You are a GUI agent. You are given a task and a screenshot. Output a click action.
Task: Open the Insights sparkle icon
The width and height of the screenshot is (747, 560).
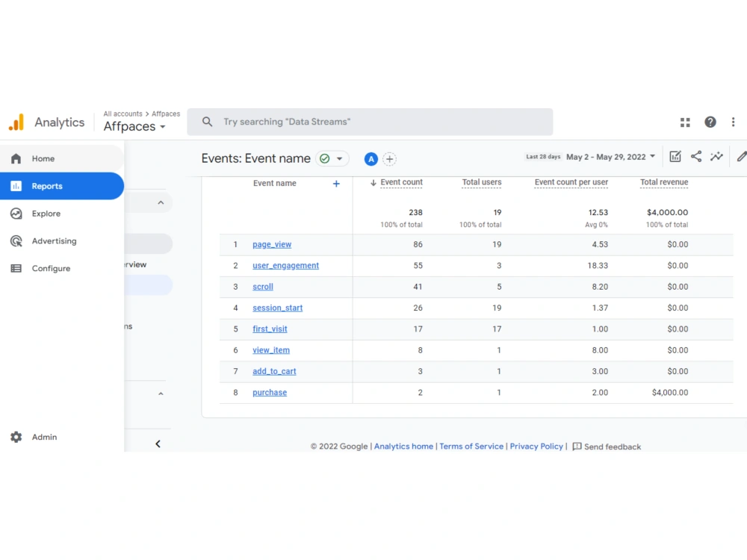(716, 157)
